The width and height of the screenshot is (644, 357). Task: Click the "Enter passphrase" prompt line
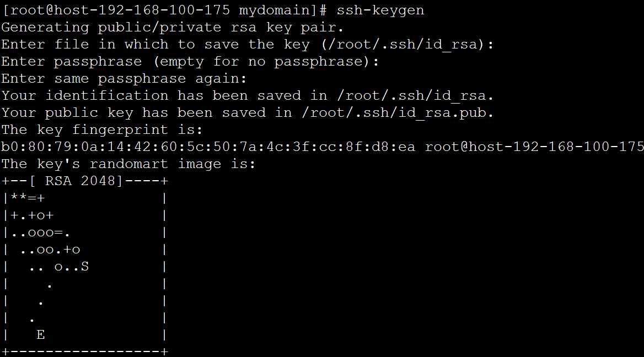pyautogui.click(x=190, y=62)
